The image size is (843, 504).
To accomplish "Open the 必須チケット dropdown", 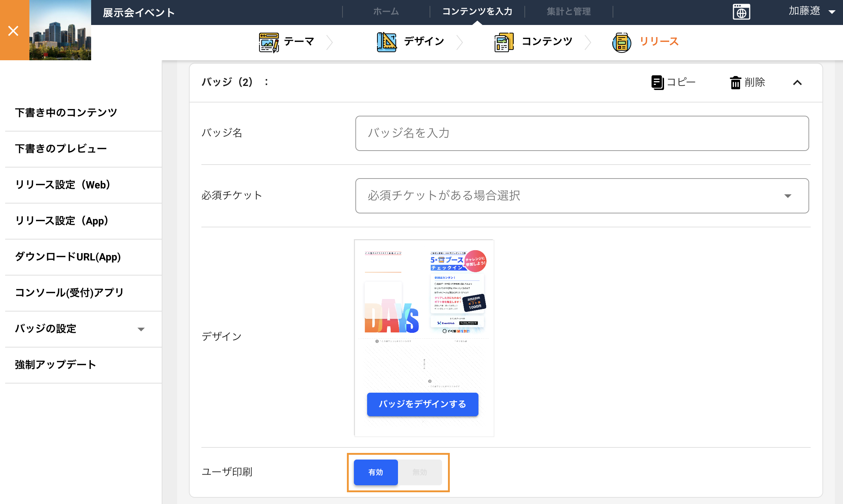I will pyautogui.click(x=582, y=196).
